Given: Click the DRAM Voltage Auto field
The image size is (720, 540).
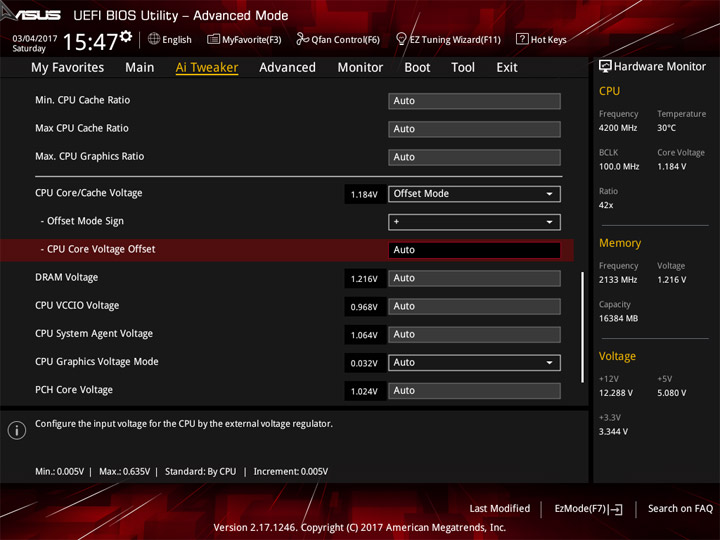Looking at the screenshot, I should [474, 278].
